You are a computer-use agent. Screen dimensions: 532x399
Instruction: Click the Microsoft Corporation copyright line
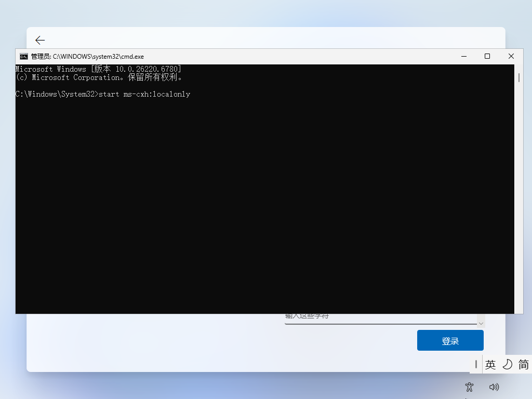99,77
